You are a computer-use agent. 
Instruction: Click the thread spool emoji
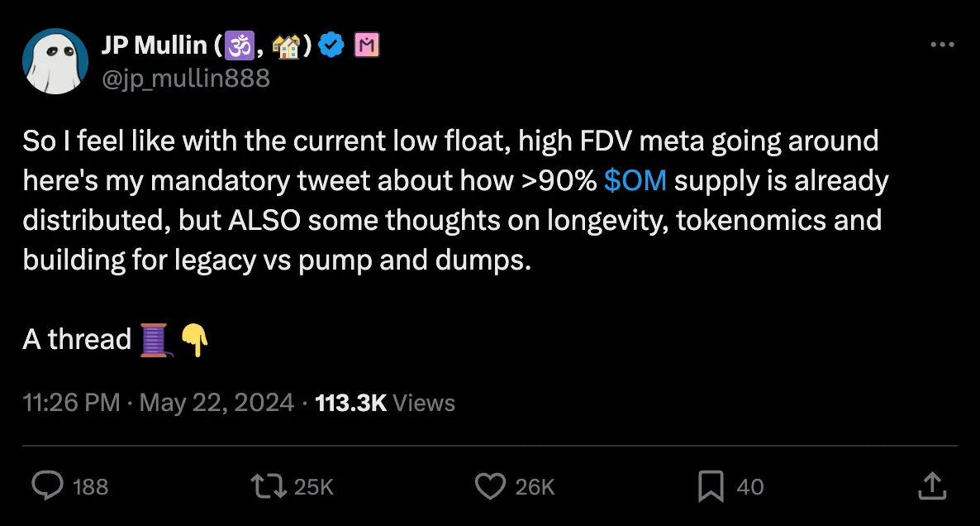(155, 340)
